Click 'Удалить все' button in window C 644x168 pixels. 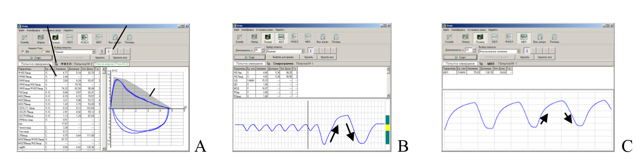coord(544,57)
